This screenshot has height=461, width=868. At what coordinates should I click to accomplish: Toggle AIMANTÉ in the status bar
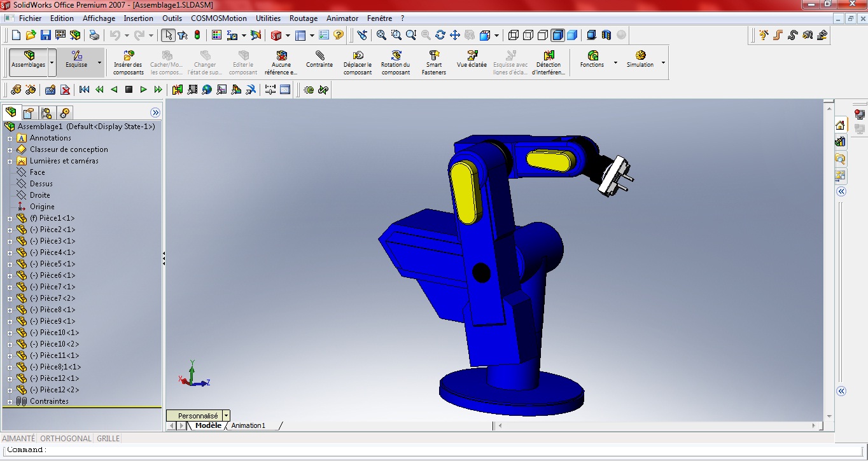(x=18, y=439)
